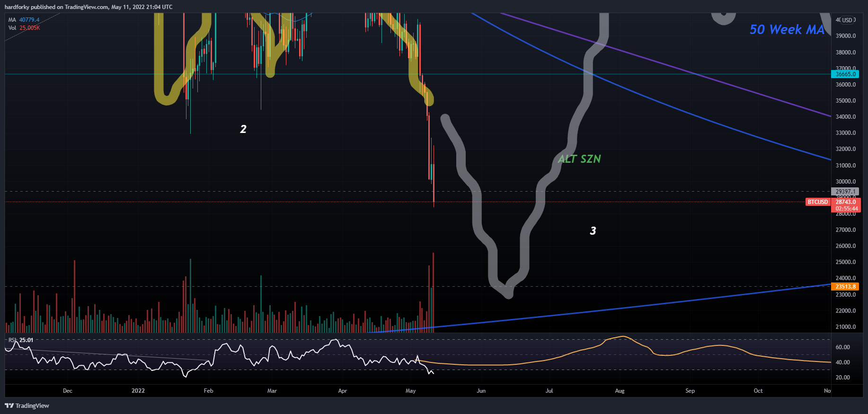Click the 38000.0 price axis value
This screenshot has width=868, height=414.
pos(846,53)
